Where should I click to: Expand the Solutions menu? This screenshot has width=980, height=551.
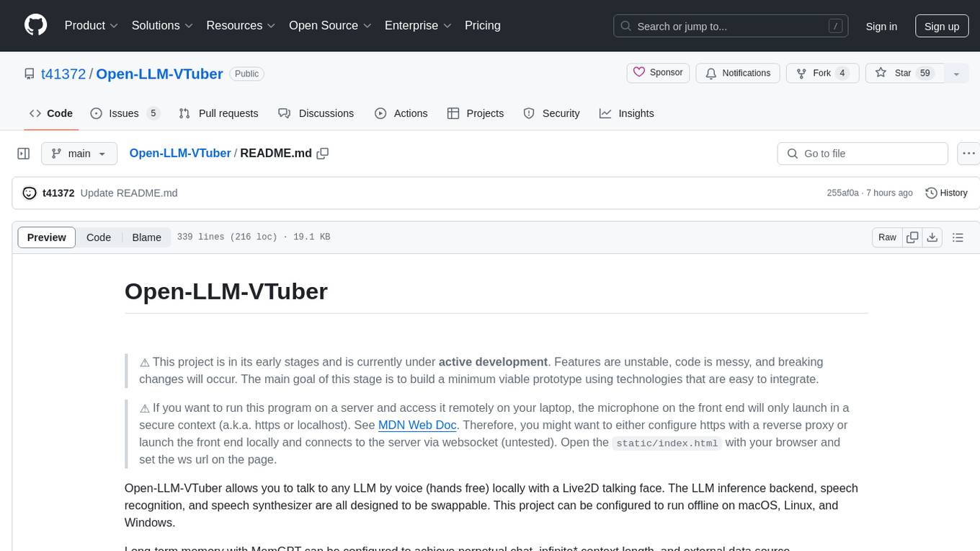coord(162,25)
